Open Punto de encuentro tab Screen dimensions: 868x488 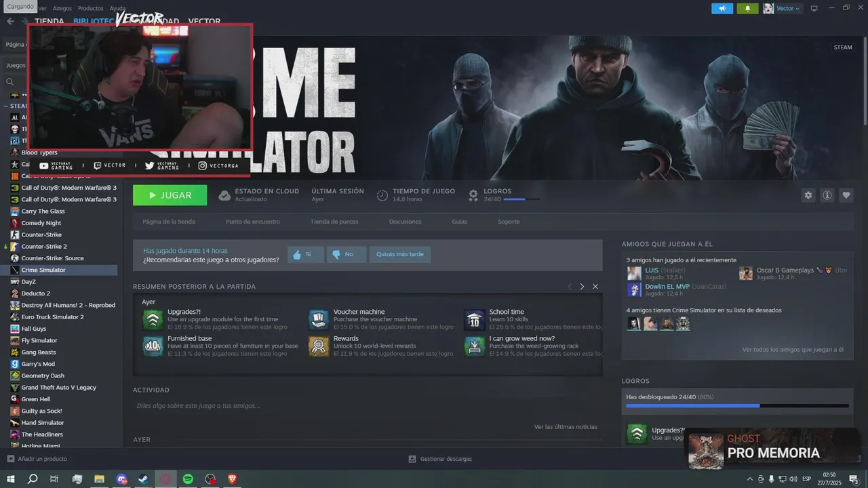pyautogui.click(x=253, y=222)
